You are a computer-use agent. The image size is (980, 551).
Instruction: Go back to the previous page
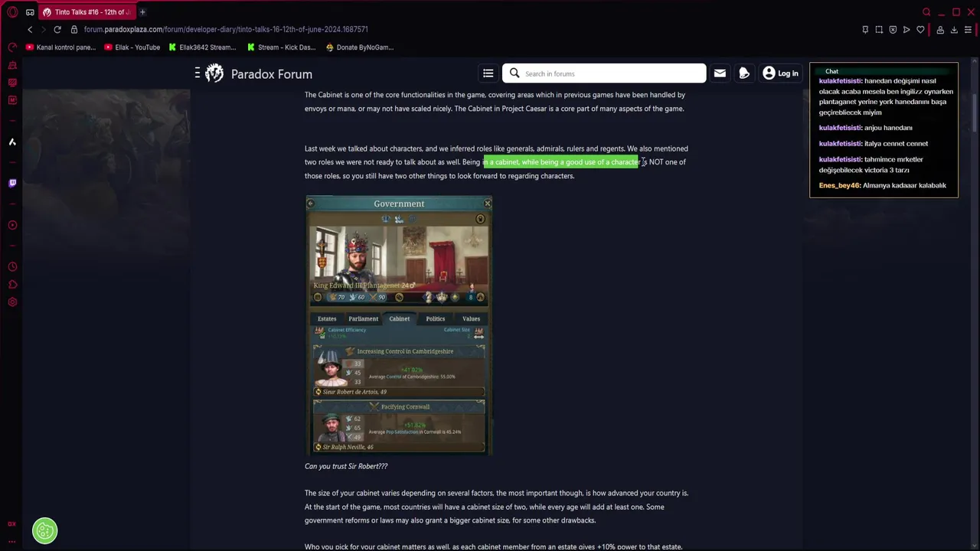[30, 29]
